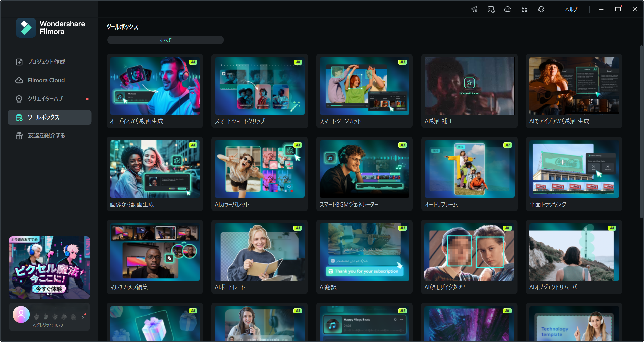
Task: Click AI badge on オートリフレーム card
Action: (507, 145)
